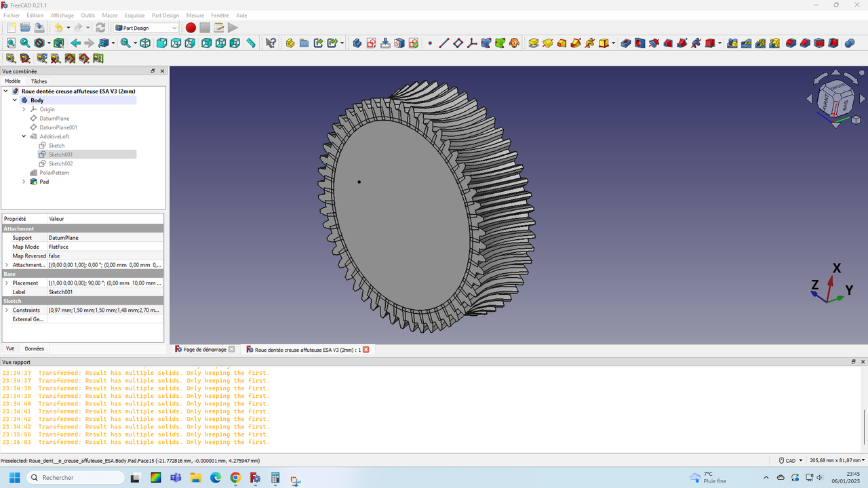The width and height of the screenshot is (868, 488).
Task: Open the workbench selector Part Design
Action: [x=146, y=28]
